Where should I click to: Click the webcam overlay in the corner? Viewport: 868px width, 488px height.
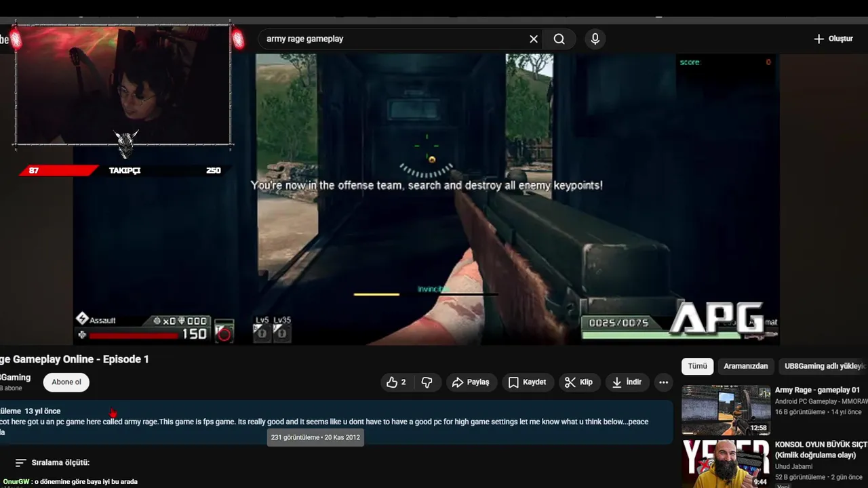[123, 85]
